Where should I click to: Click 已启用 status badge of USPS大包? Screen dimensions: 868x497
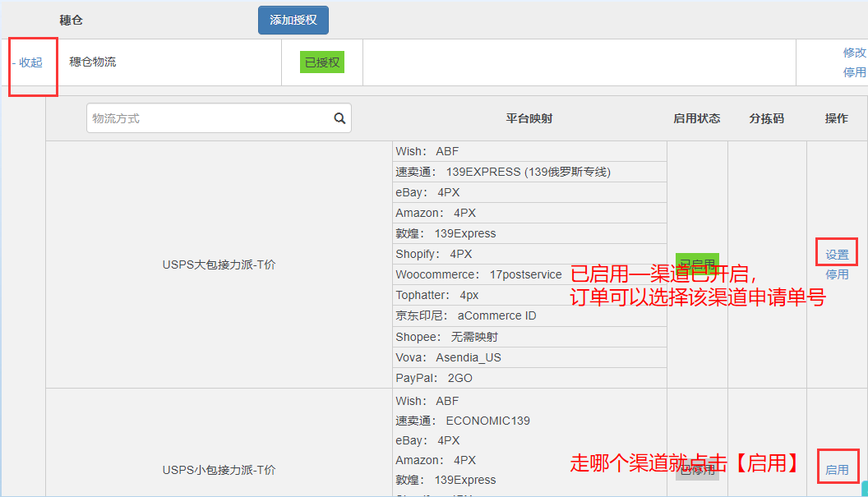[x=697, y=264]
